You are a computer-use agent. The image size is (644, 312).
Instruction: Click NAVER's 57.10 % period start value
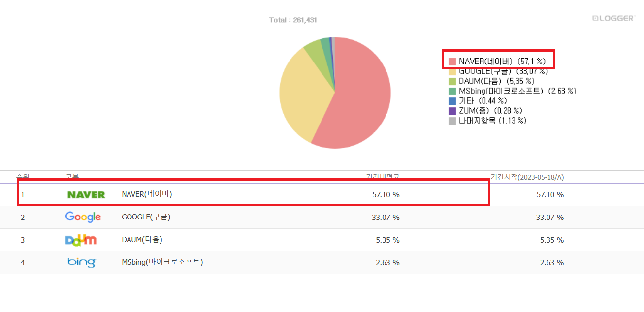[x=550, y=195]
